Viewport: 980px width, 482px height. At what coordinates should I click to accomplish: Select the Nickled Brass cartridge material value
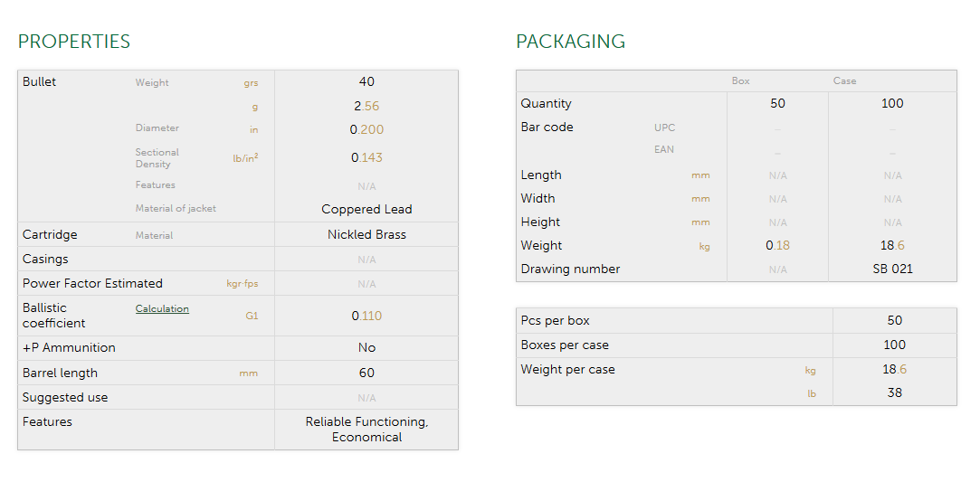[x=366, y=234]
